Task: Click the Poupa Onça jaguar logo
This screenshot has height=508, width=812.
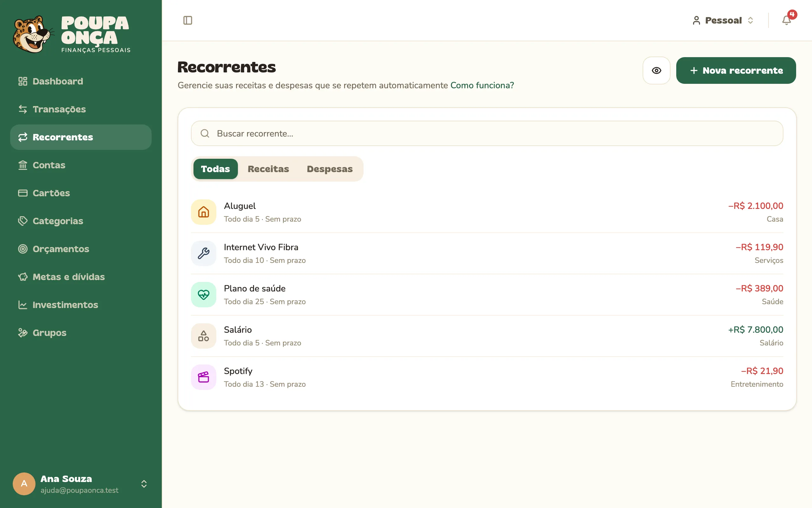Action: point(34,34)
